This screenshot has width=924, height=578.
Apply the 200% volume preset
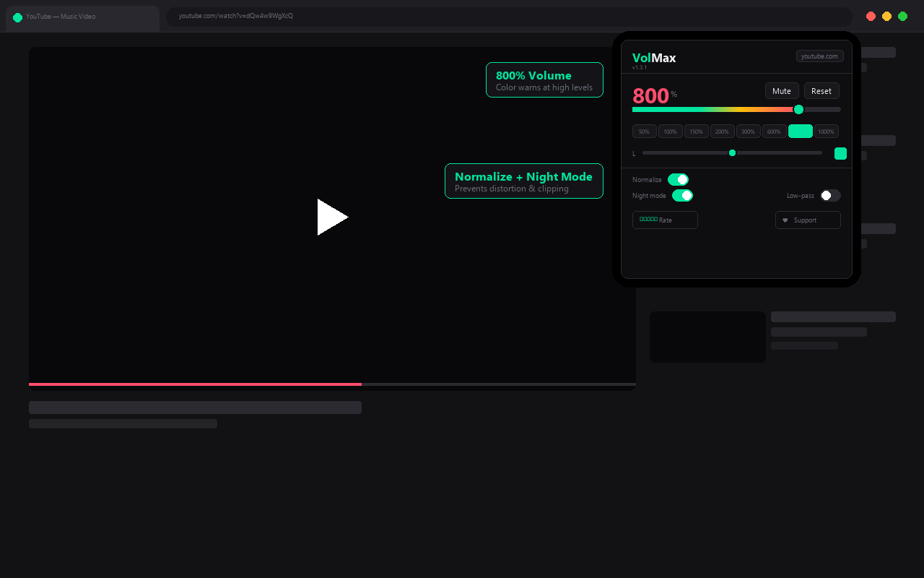point(723,131)
